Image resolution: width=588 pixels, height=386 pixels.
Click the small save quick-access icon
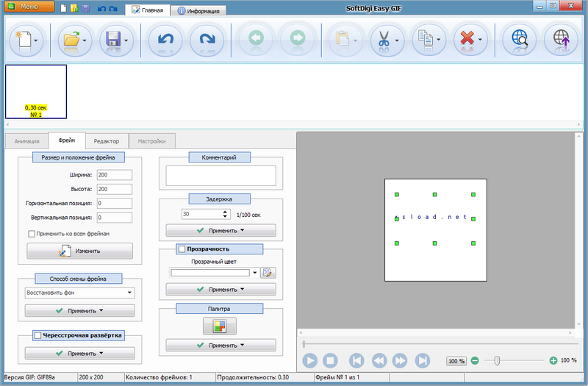coord(85,8)
